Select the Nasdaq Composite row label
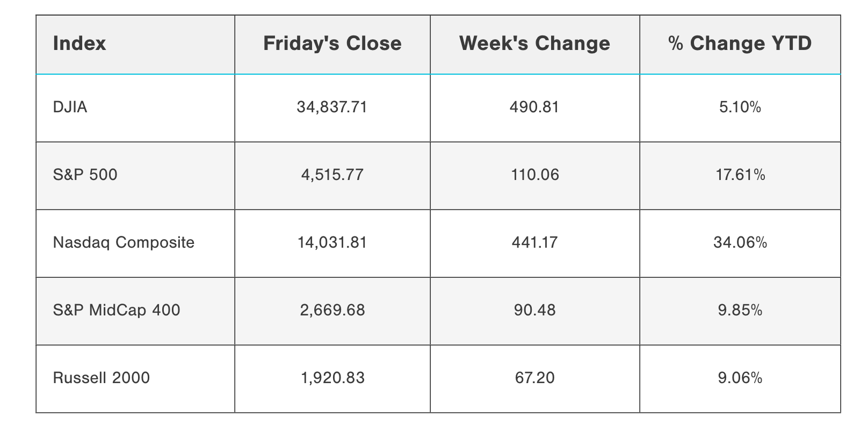 [x=124, y=242]
